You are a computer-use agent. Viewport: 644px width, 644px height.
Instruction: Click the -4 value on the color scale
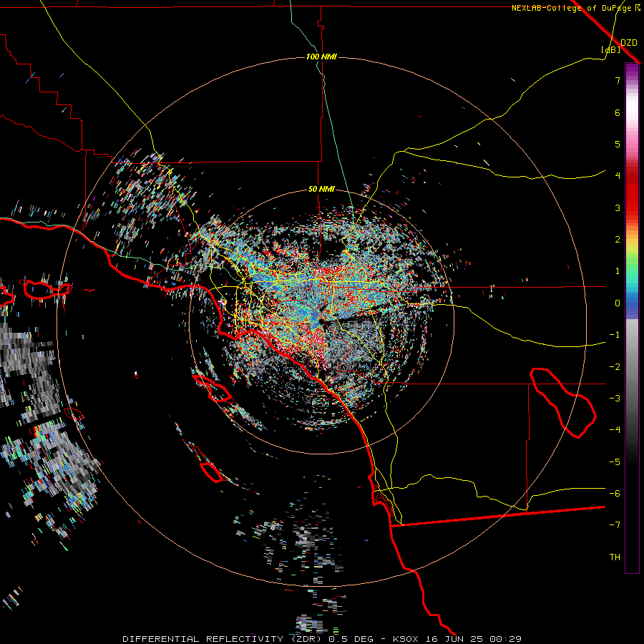coord(615,430)
